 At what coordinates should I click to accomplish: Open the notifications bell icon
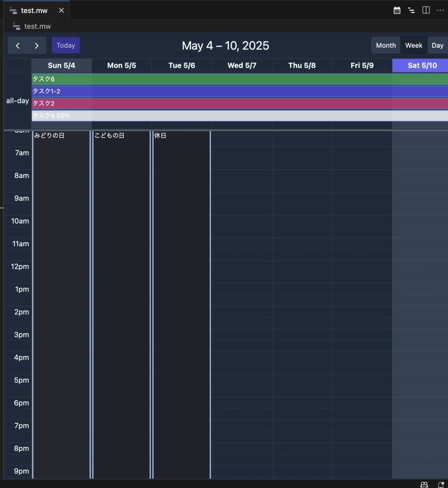tap(441, 484)
